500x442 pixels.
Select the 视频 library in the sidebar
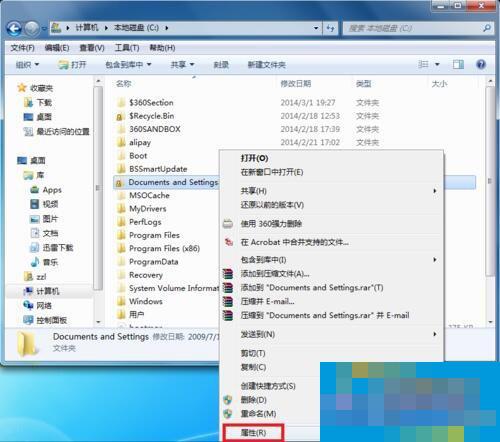click(x=50, y=204)
